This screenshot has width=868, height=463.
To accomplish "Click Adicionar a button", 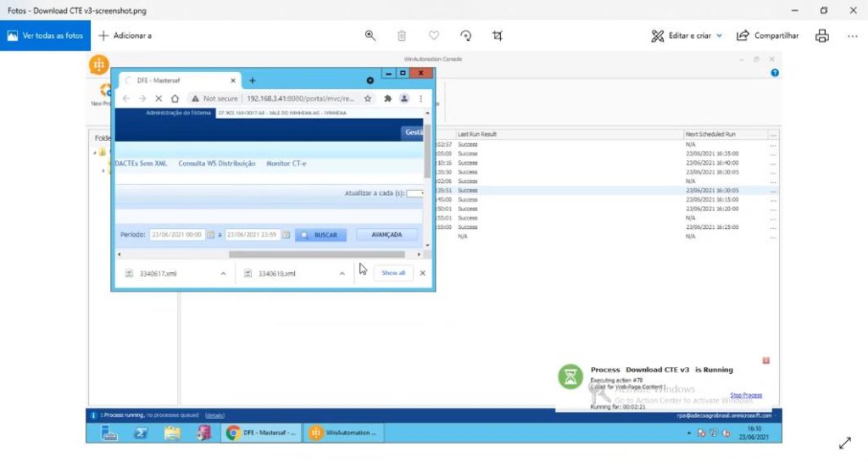I will point(125,36).
